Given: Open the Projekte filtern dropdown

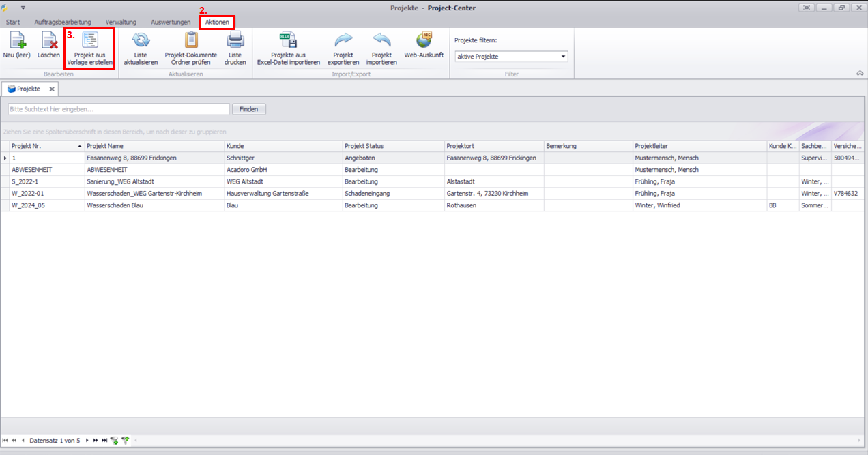Looking at the screenshot, I should tap(563, 57).
